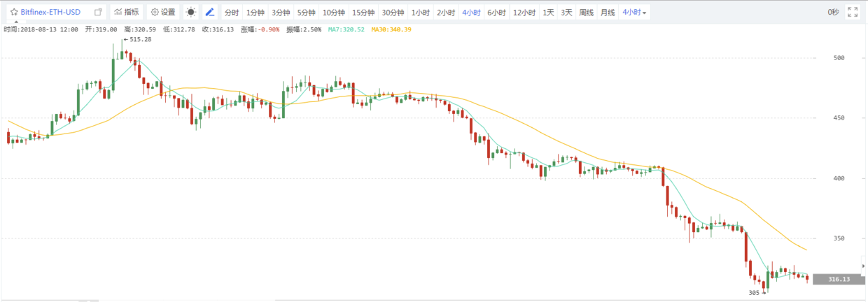Switch to 周线 weekly chart
This screenshot has height=302, width=868.
586,13
